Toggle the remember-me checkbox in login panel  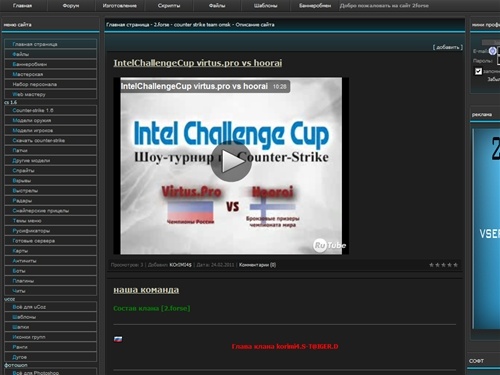478,71
